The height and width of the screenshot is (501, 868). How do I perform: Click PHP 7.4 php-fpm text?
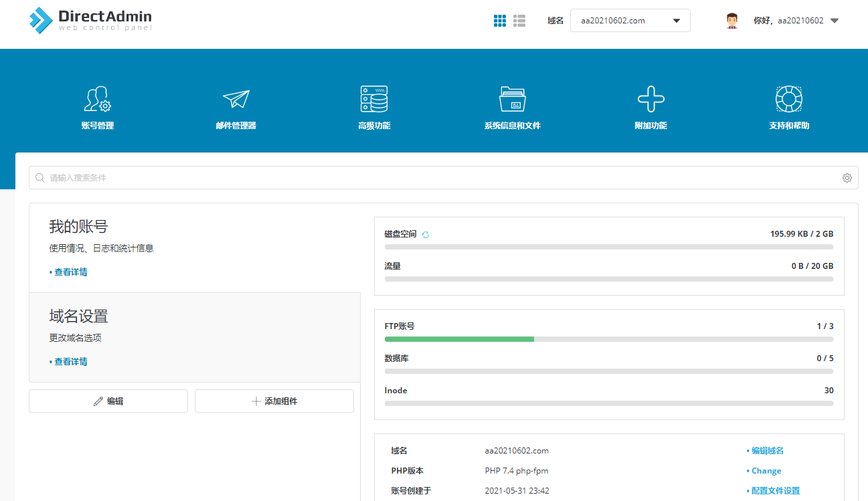coord(517,471)
